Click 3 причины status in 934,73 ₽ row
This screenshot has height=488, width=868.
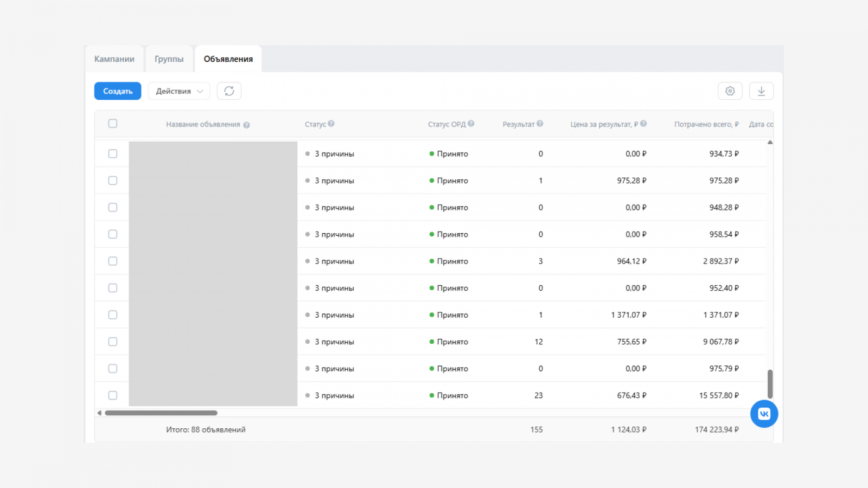pyautogui.click(x=334, y=154)
